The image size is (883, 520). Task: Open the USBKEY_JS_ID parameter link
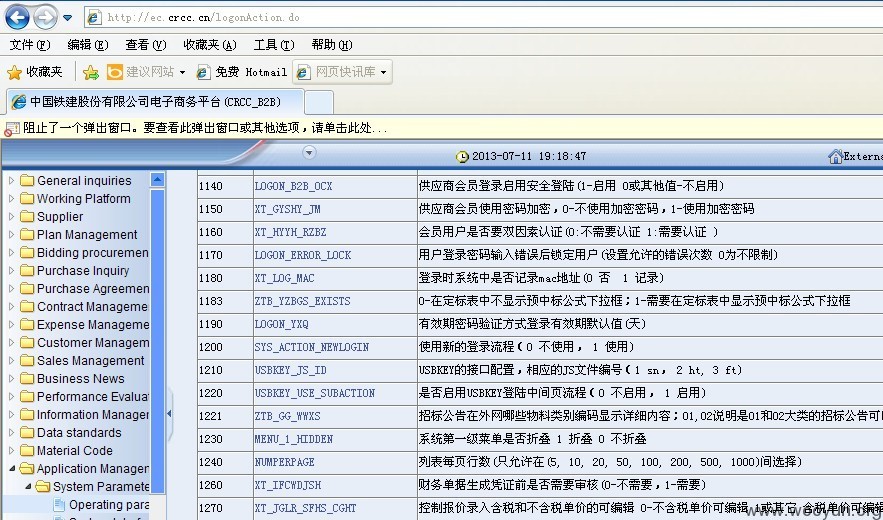point(290,370)
